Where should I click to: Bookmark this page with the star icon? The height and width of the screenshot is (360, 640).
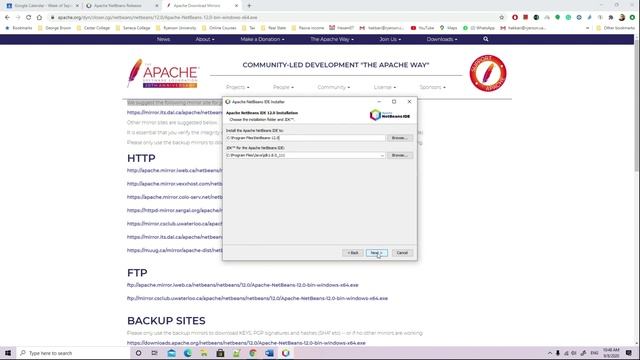point(502,18)
